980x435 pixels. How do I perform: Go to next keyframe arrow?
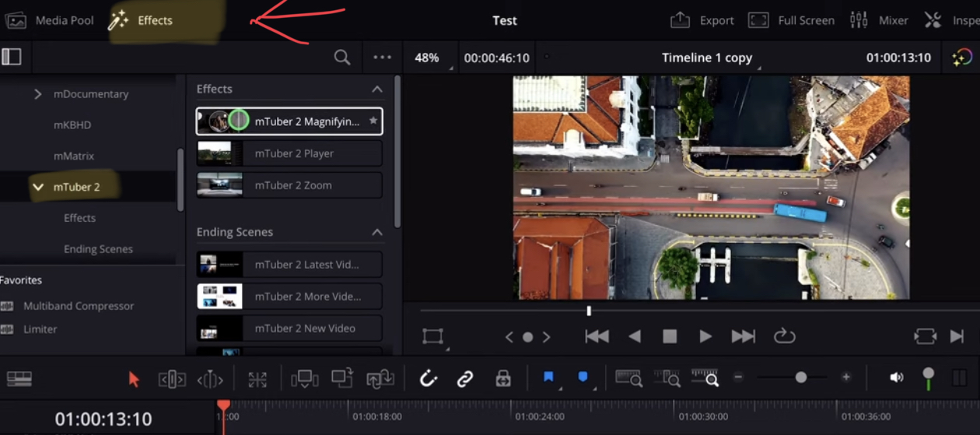click(547, 337)
